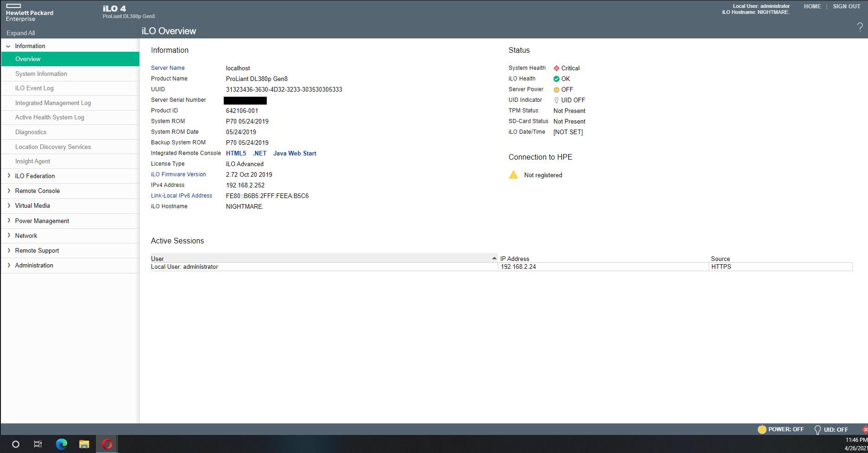Click the Local User: administrator session row
The height and width of the screenshot is (453, 868).
[x=502, y=267]
